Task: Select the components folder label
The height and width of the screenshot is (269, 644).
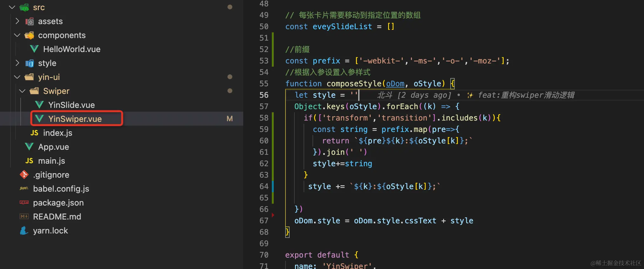Action: 62,35
